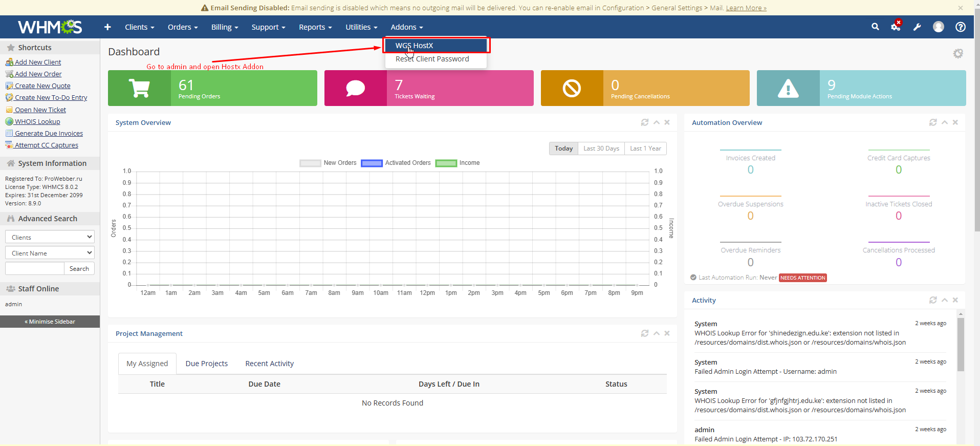Viewport: 980px width, 446px height.
Task: Expand the Billing menu
Action: point(225,27)
